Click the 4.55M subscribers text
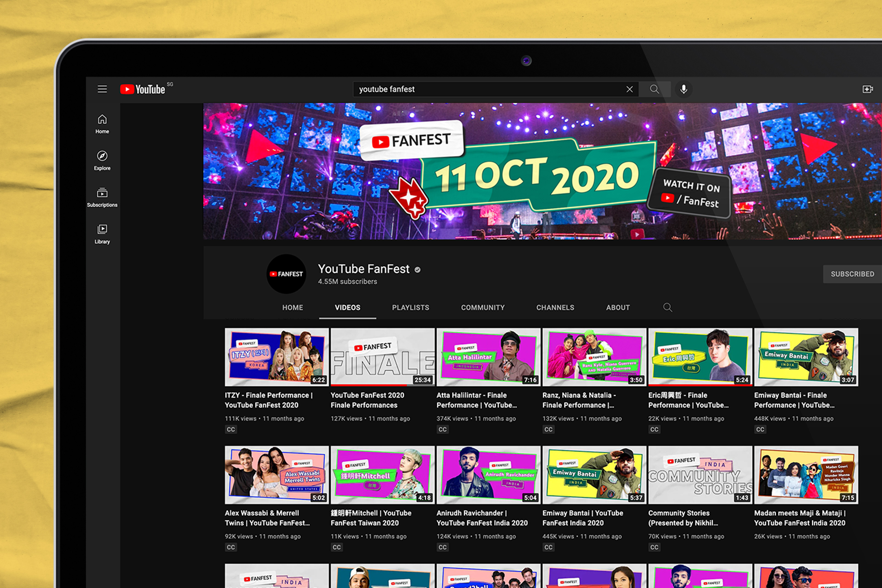 click(348, 282)
